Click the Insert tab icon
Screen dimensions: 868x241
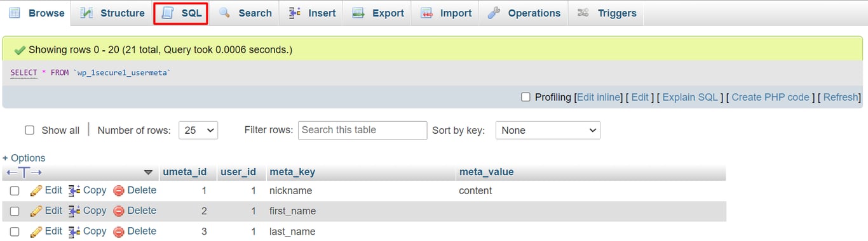[294, 13]
